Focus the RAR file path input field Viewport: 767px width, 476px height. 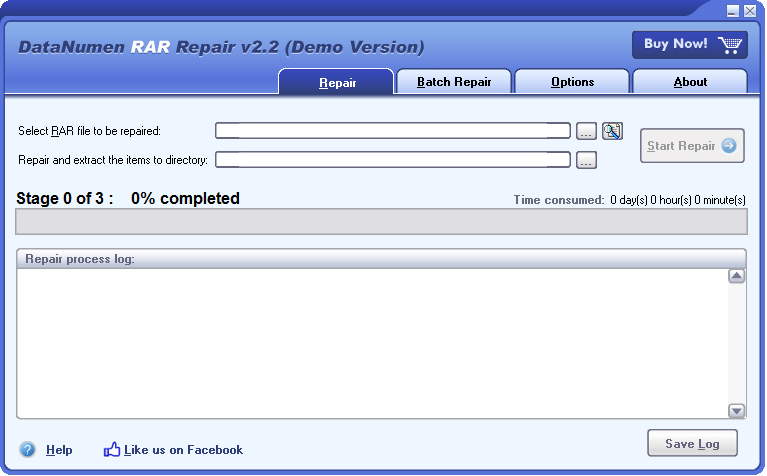pos(393,131)
